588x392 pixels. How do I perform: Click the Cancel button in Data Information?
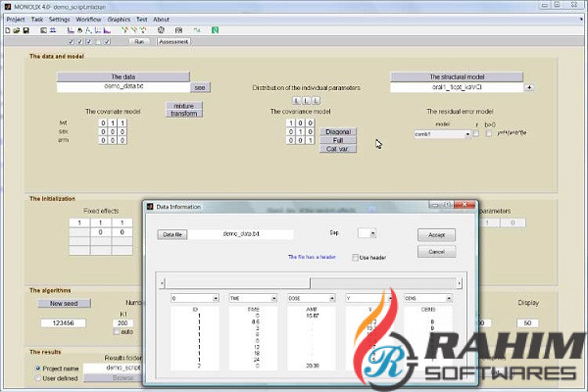pos(436,252)
